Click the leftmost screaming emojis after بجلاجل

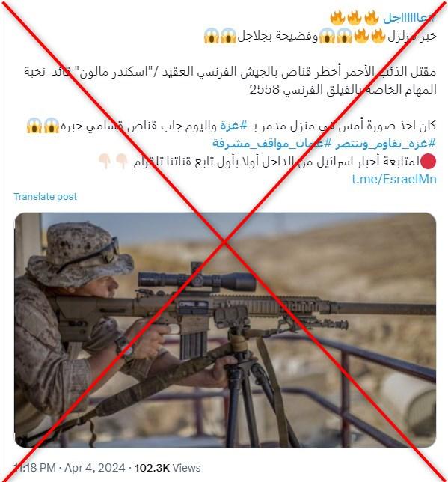pyautogui.click(x=220, y=36)
